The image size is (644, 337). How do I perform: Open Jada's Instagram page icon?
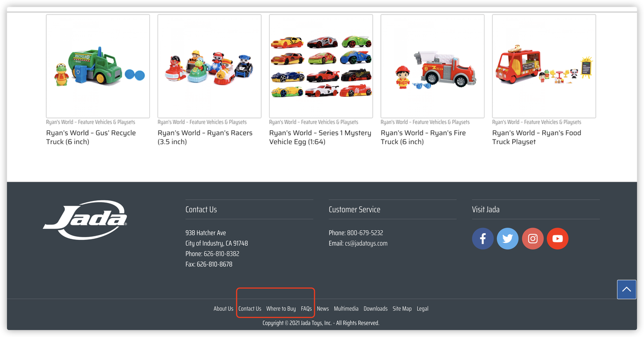533,239
